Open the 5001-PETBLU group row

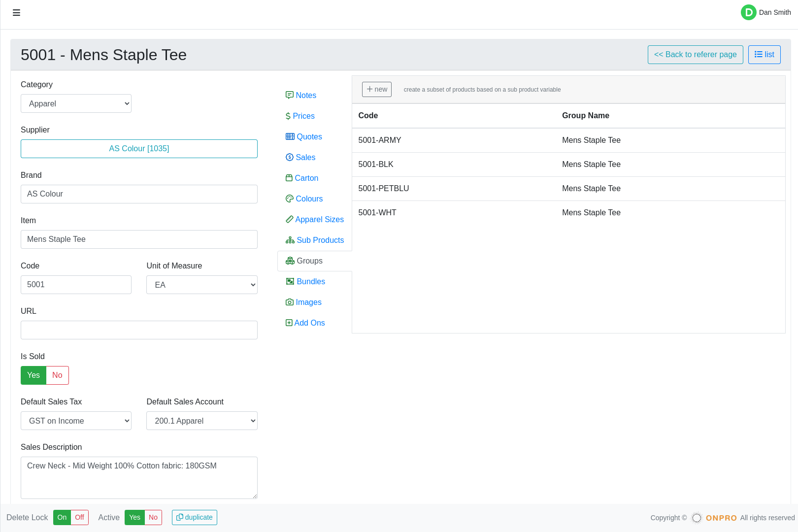(568, 189)
